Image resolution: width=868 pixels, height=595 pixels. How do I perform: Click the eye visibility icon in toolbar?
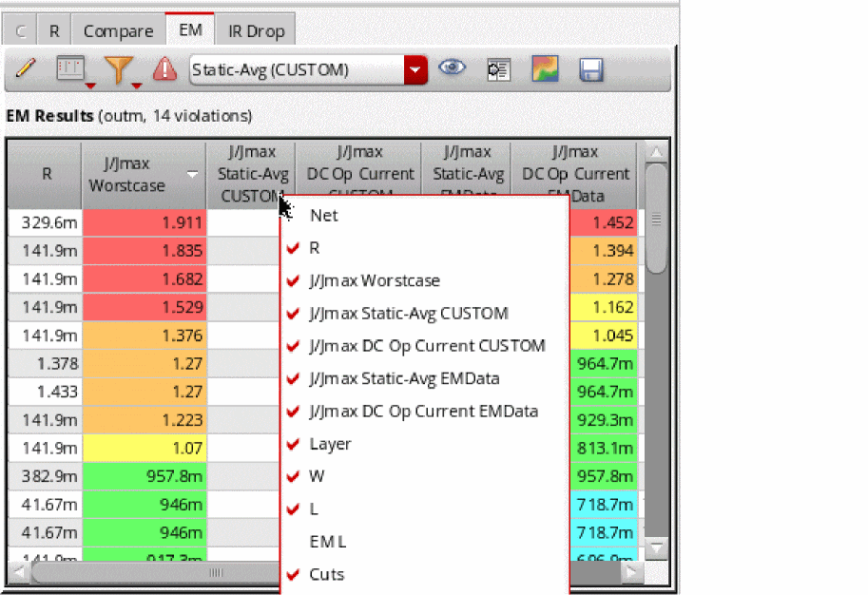click(452, 68)
